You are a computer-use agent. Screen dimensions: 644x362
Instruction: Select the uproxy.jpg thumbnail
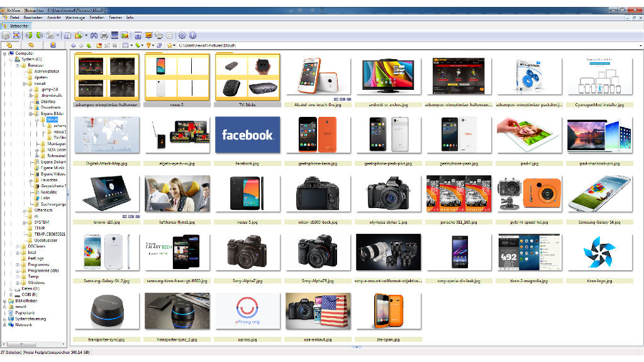[x=247, y=311]
